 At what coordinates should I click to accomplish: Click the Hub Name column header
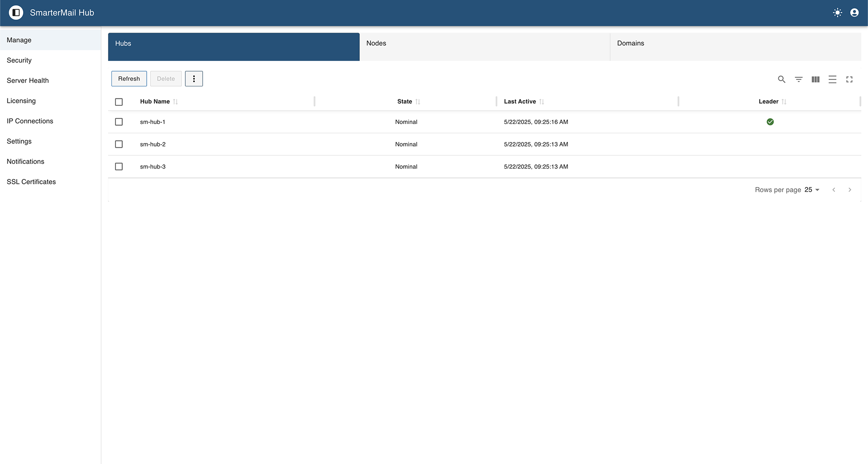click(x=155, y=101)
